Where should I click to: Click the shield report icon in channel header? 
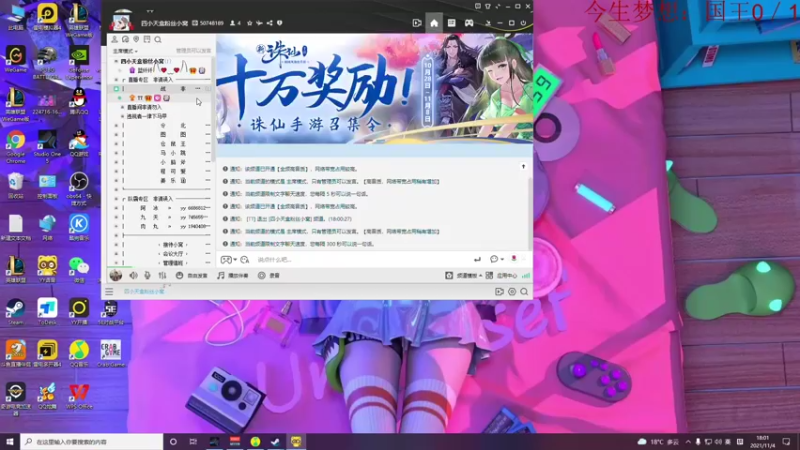click(280, 23)
